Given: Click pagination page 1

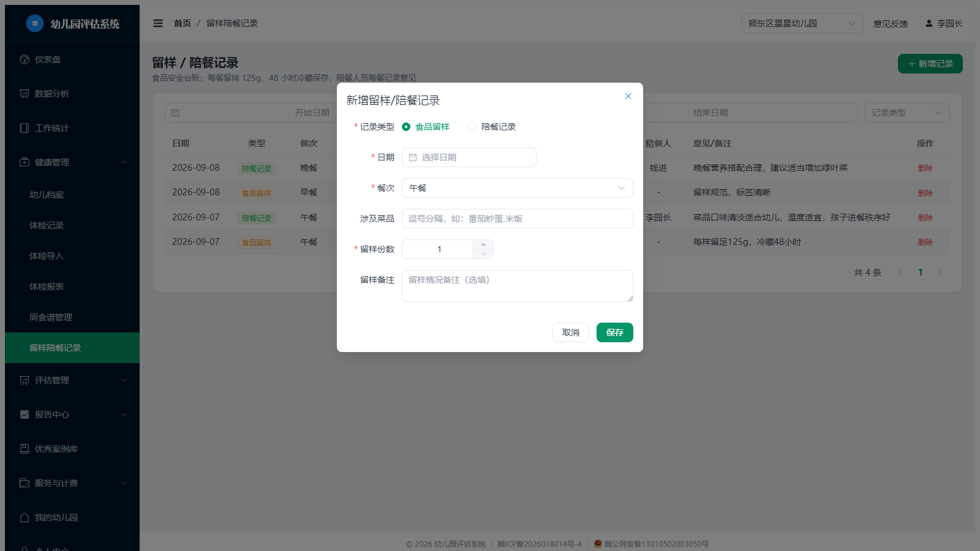Looking at the screenshot, I should tap(921, 272).
